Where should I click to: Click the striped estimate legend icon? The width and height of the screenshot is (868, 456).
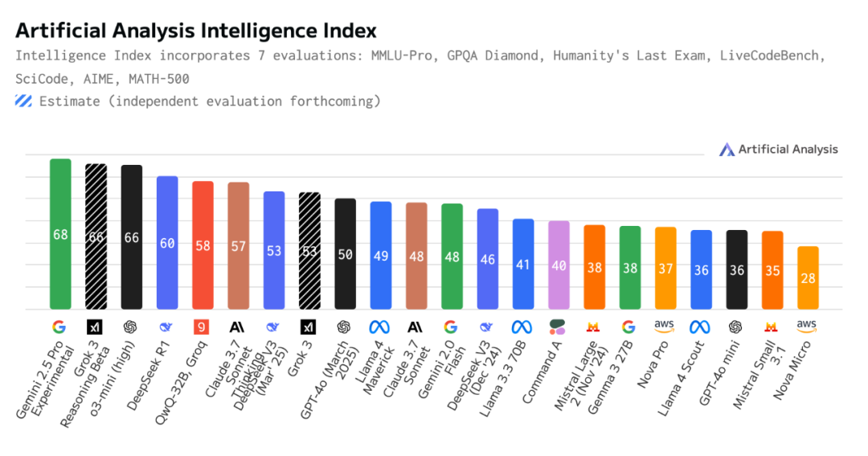pyautogui.click(x=24, y=101)
